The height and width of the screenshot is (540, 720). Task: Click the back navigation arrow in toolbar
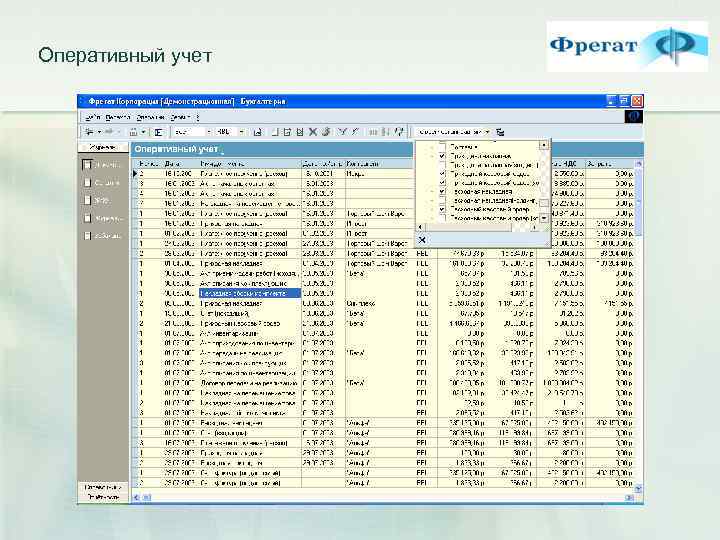[x=89, y=132]
